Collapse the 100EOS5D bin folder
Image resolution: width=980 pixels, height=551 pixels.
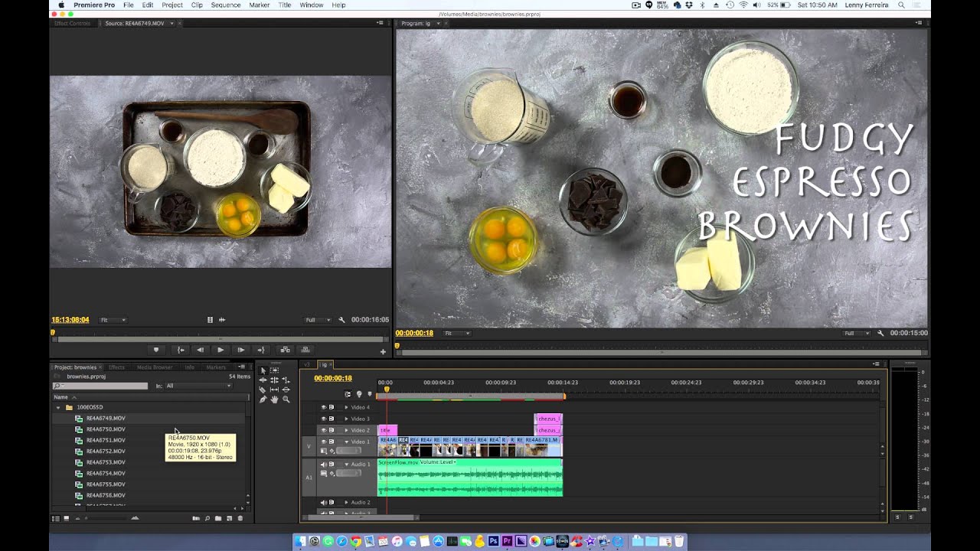(58, 407)
